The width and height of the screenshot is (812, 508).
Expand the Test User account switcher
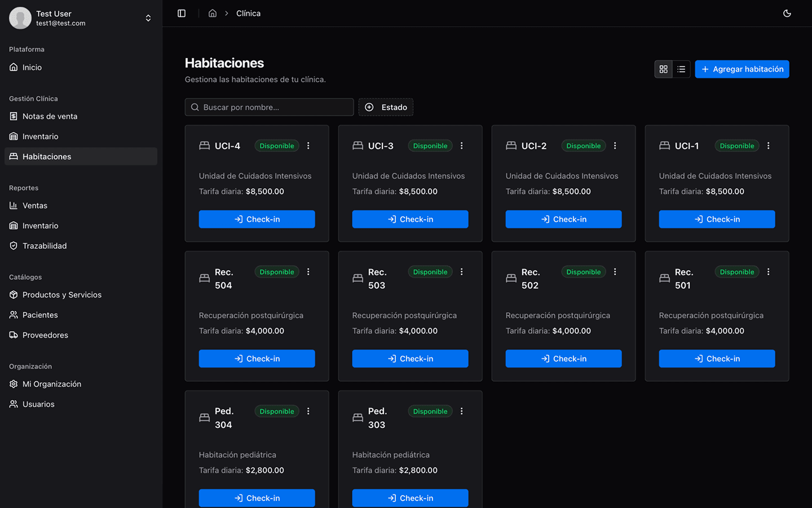(148, 18)
